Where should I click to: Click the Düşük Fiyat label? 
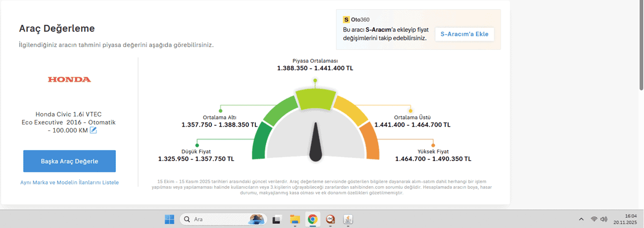196,151
